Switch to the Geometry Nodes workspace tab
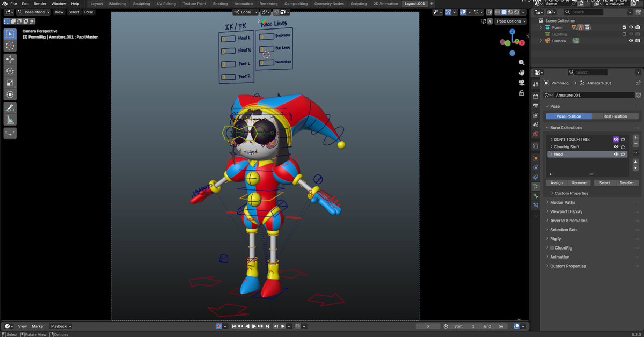644x337 pixels. pyautogui.click(x=329, y=4)
